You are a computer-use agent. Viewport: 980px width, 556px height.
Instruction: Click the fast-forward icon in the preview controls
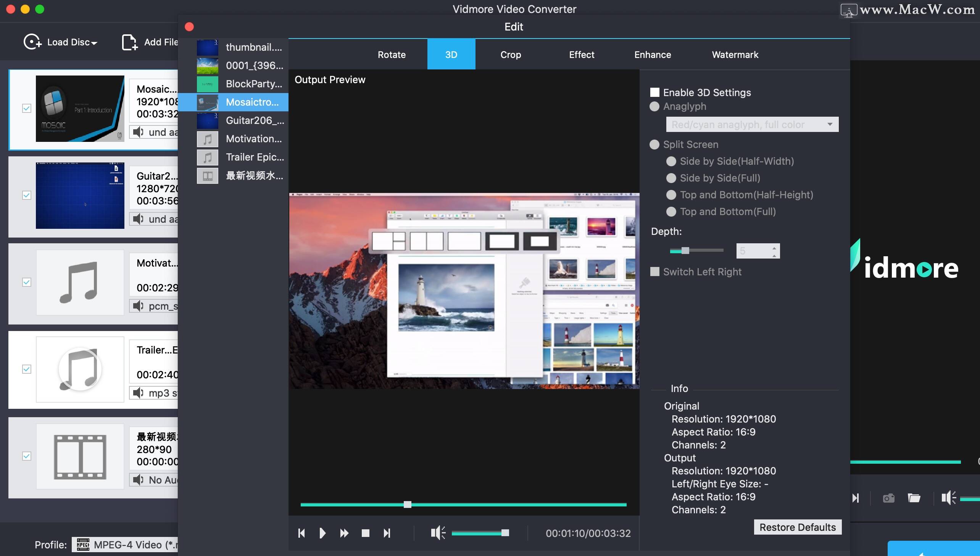[344, 533]
